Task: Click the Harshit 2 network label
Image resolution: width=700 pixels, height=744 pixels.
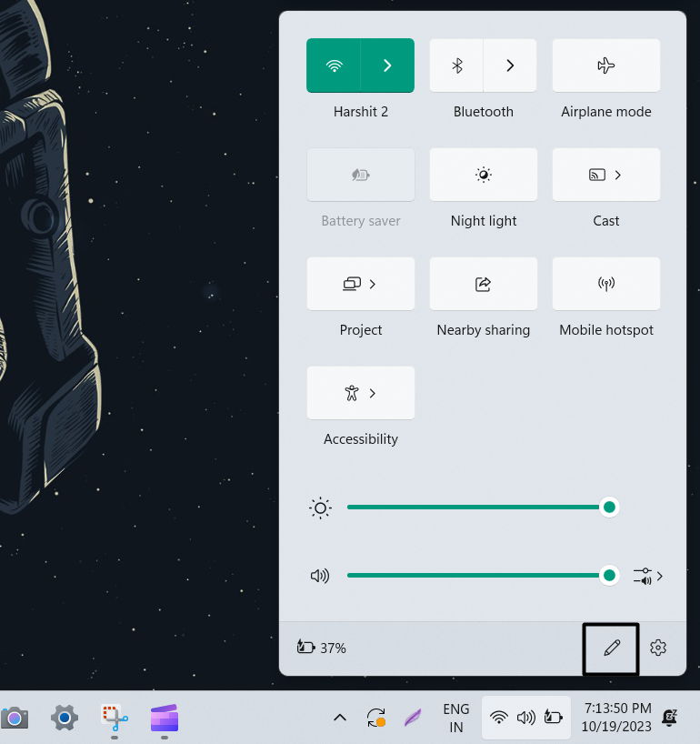Action: pos(360,112)
